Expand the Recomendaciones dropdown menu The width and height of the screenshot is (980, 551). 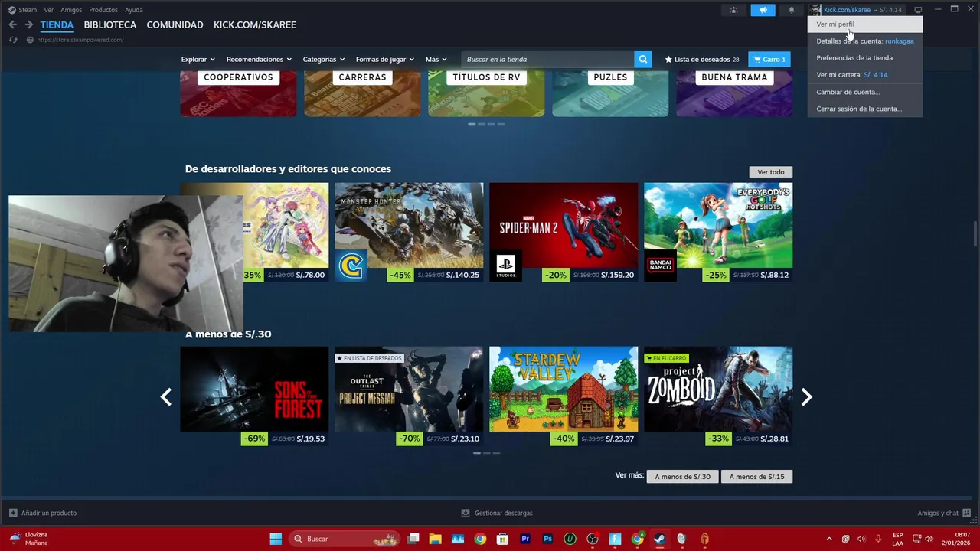(x=259, y=59)
